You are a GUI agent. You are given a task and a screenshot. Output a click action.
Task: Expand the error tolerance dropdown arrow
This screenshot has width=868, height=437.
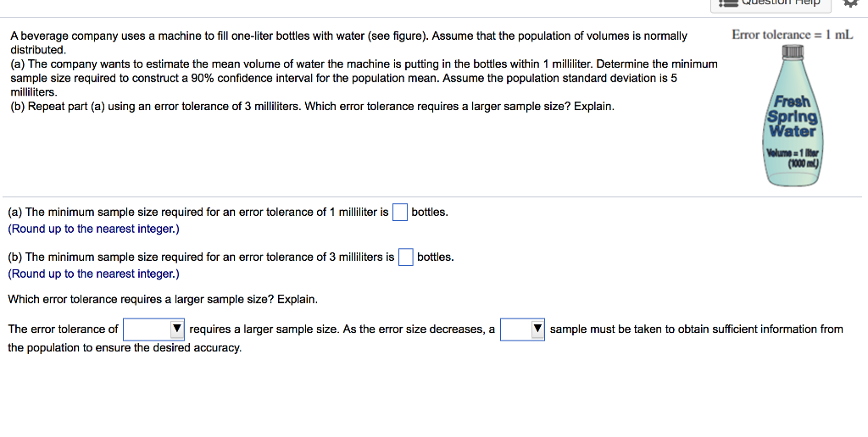tap(176, 329)
